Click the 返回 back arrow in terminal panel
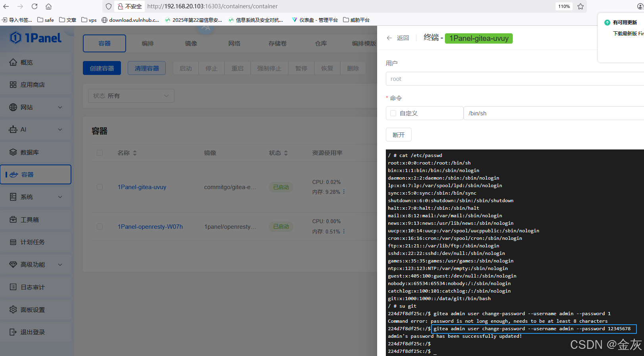644x356 pixels. pyautogui.click(x=389, y=38)
